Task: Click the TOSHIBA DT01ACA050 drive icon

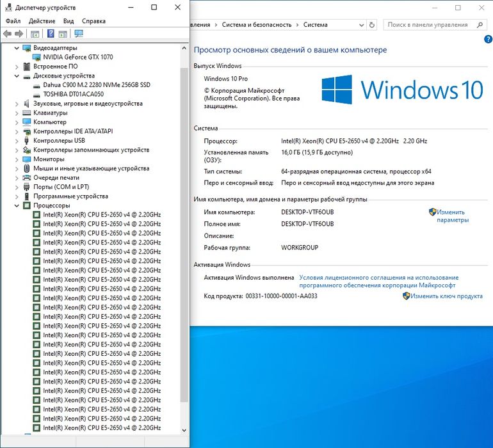Action: (36, 94)
